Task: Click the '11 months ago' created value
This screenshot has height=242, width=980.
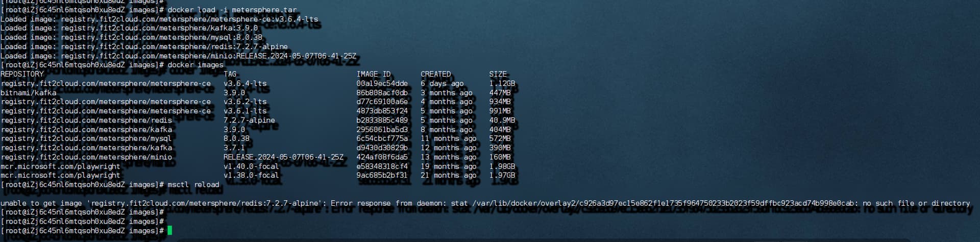Action: (449, 138)
